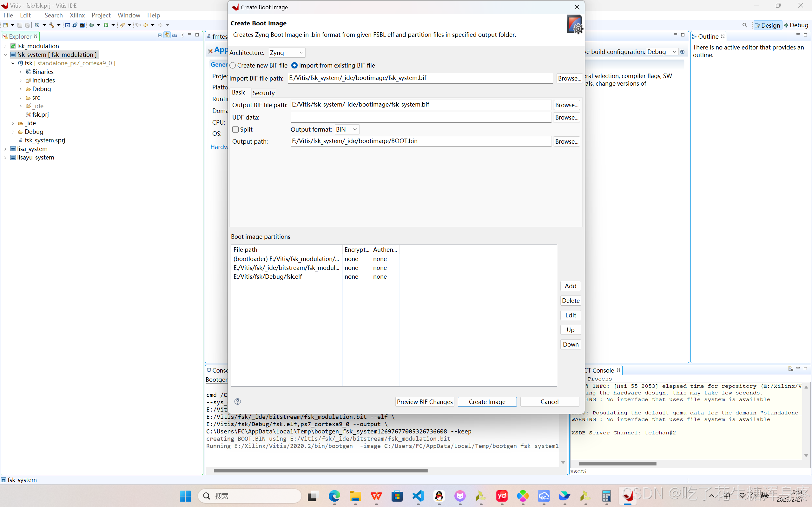Open the Architecture Zynq dropdown
Viewport: 812px width, 507px height.
pos(287,53)
